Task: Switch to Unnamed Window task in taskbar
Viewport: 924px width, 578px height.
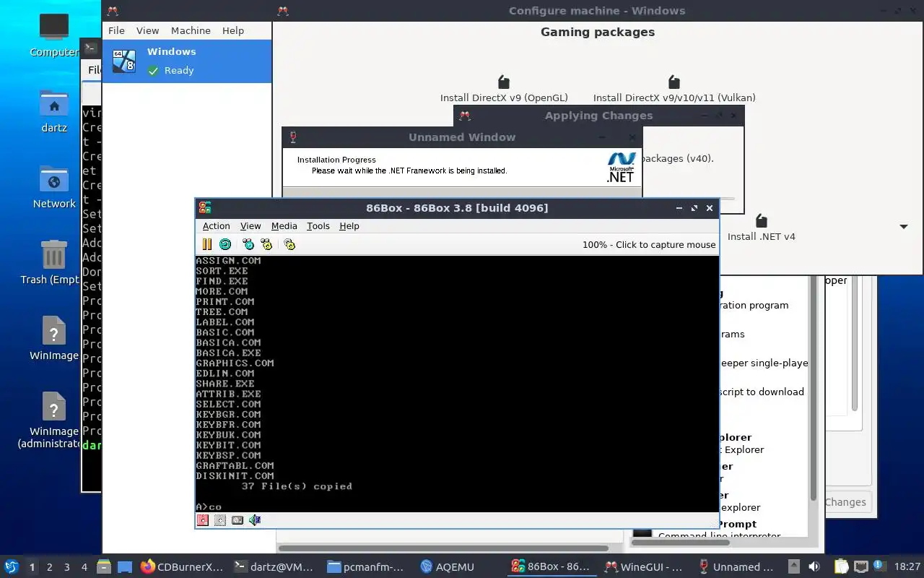Action: (x=736, y=566)
